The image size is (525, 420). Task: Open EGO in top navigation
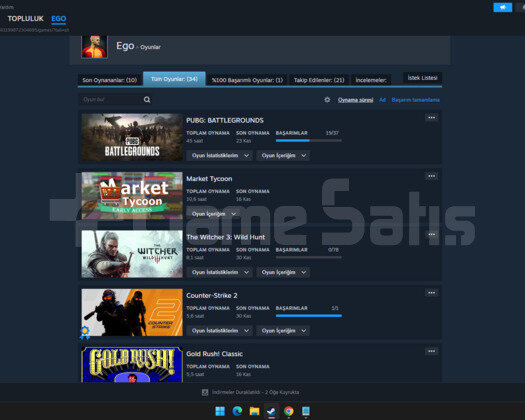click(59, 19)
